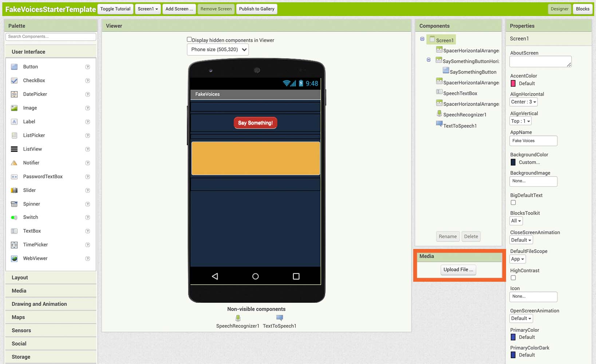Expand the Drawing and Animation section

tap(51, 304)
